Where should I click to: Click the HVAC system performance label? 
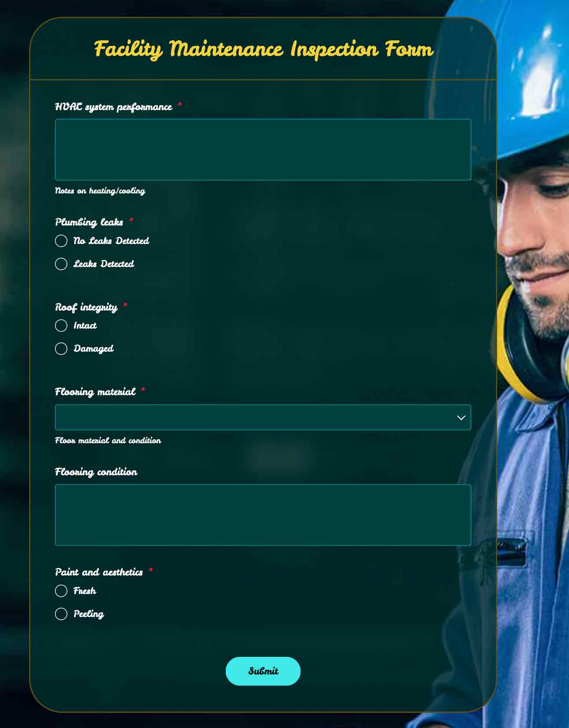tap(114, 107)
